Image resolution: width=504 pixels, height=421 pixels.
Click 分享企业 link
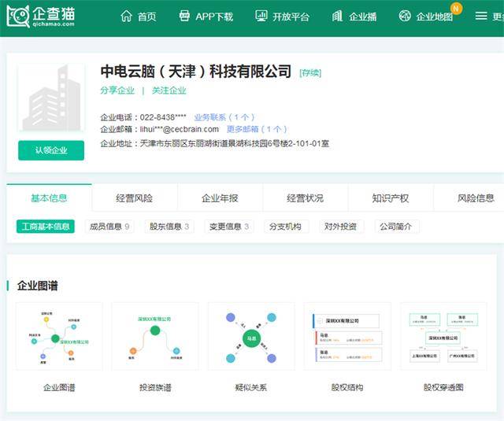(x=117, y=90)
